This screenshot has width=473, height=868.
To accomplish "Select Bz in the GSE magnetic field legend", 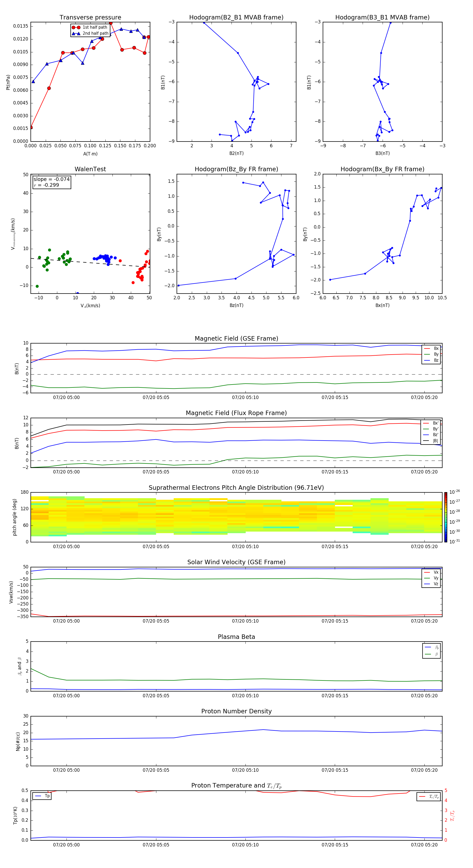I will 431,361.
